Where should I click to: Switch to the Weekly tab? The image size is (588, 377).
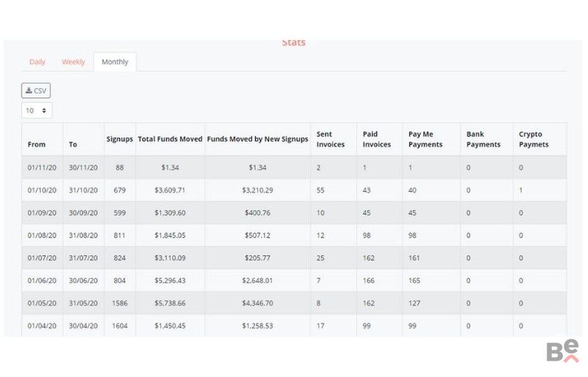pyautogui.click(x=73, y=62)
